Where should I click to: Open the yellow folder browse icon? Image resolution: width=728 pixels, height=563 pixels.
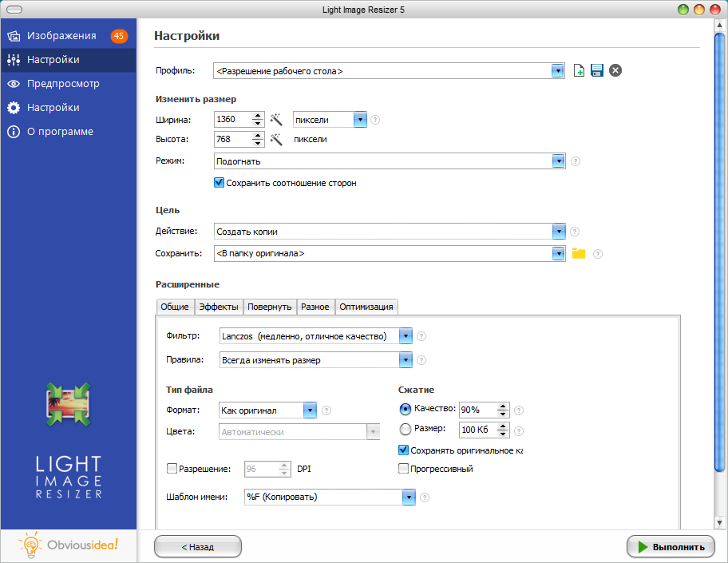click(x=579, y=254)
